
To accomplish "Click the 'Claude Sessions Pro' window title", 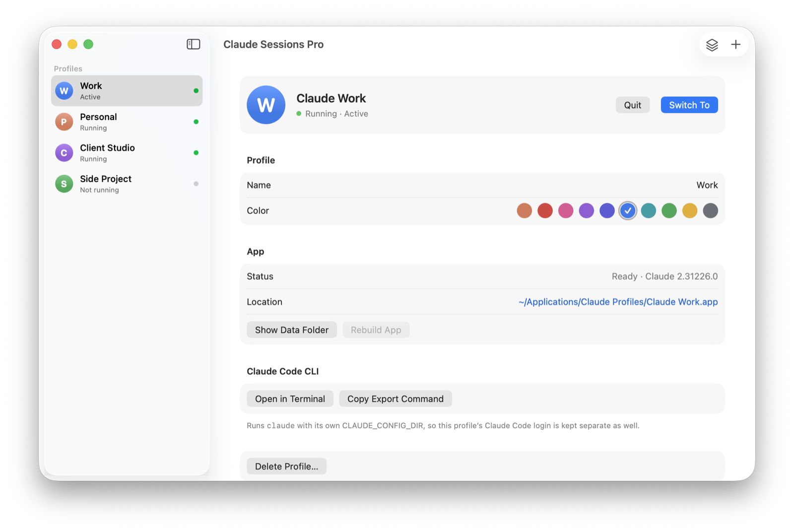I will point(273,44).
